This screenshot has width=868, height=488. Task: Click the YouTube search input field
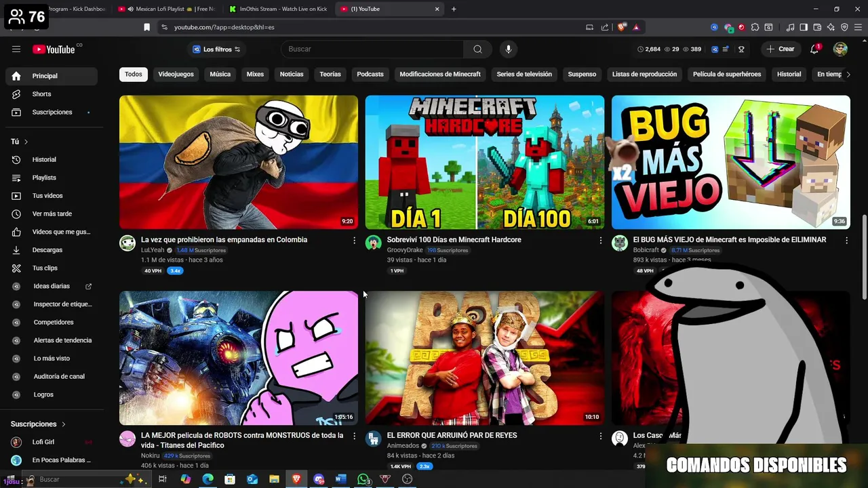coord(372,49)
